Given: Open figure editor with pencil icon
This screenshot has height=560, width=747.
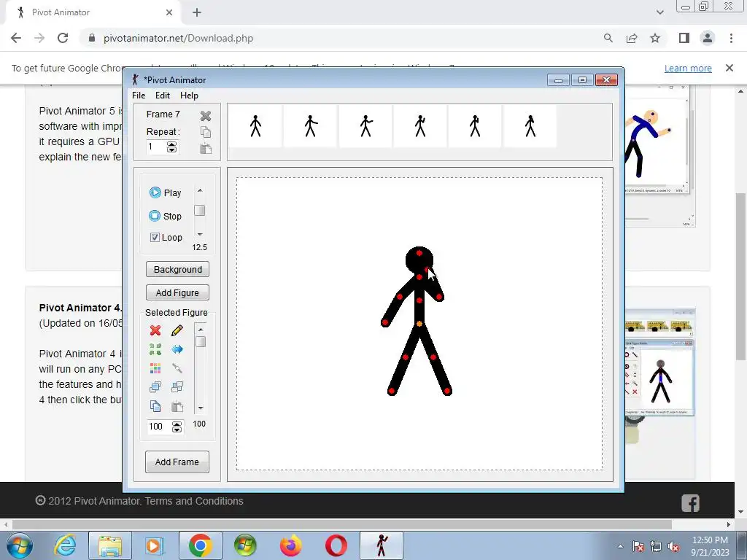Looking at the screenshot, I should click(x=177, y=330).
